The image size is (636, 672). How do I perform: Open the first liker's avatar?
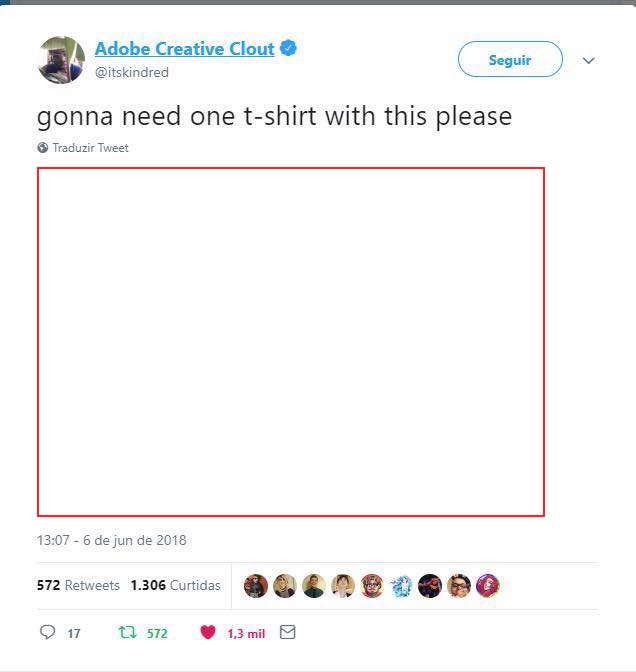pos(256,585)
